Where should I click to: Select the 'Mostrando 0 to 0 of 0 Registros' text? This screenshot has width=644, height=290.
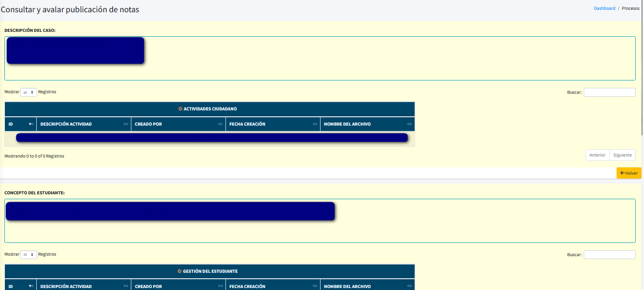tap(34, 156)
